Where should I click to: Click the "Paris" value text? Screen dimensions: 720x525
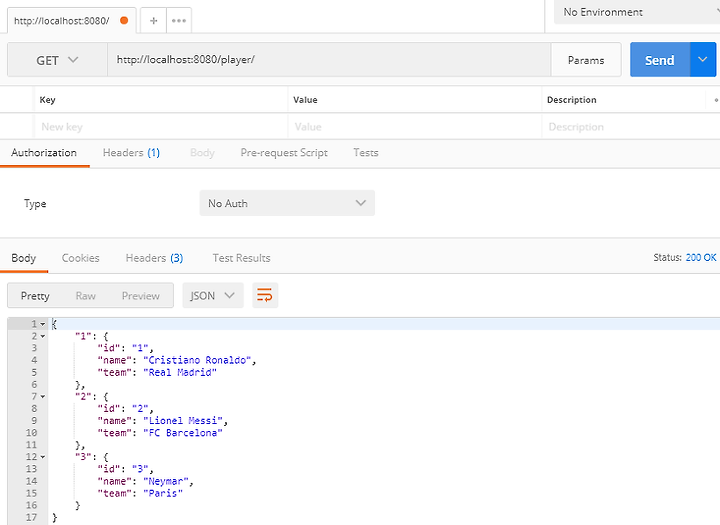[163, 493]
